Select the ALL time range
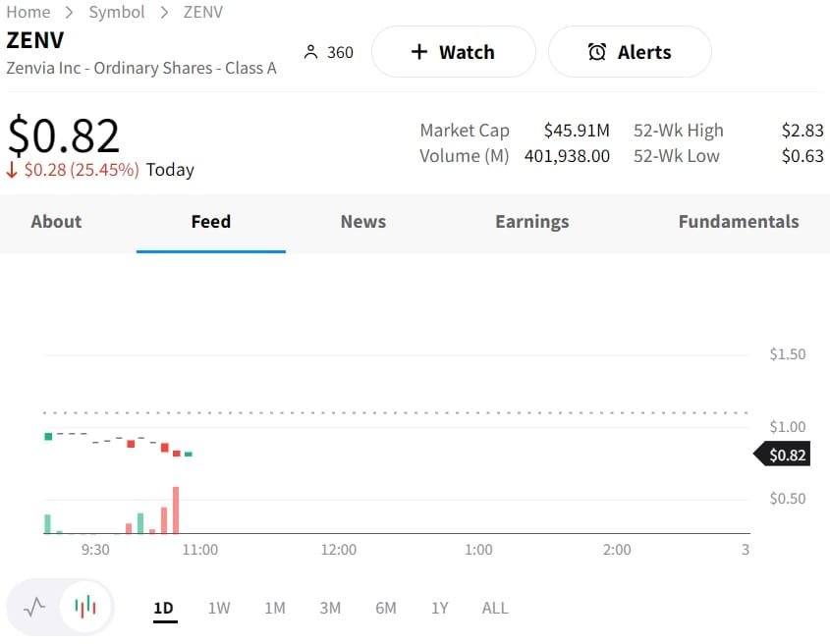This screenshot has height=644, width=830. pos(495,608)
